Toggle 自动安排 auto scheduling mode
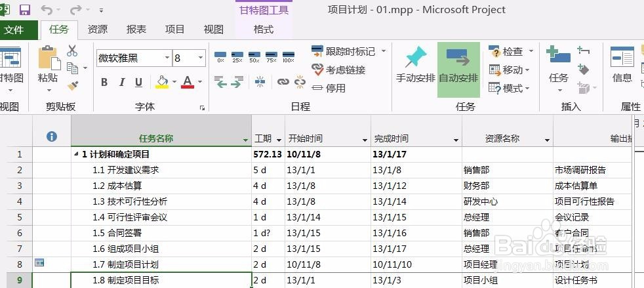This screenshot has height=288, width=644. [x=458, y=70]
